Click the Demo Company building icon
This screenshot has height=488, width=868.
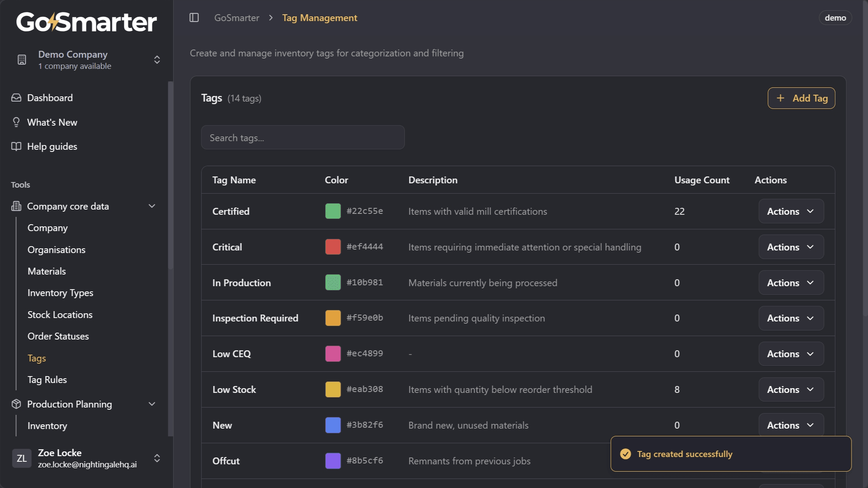(x=22, y=60)
